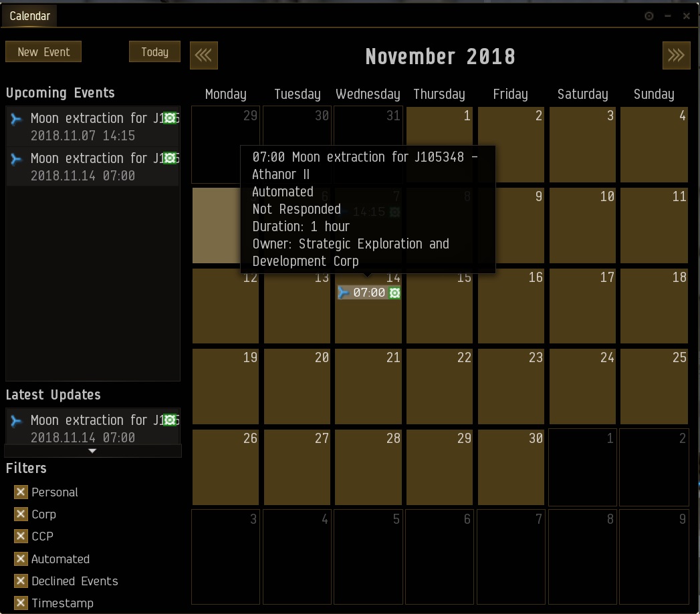Screen dimensions: 700x614
Task: Go to the previous month
Action: point(204,55)
